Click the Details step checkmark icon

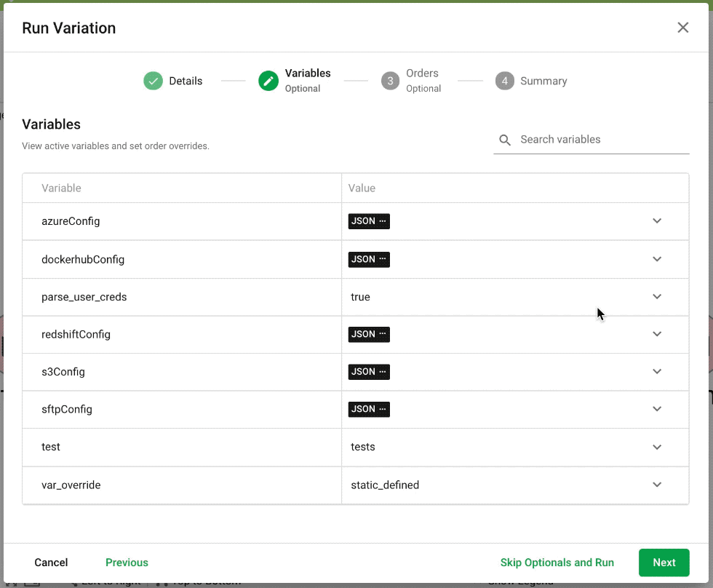pyautogui.click(x=153, y=81)
